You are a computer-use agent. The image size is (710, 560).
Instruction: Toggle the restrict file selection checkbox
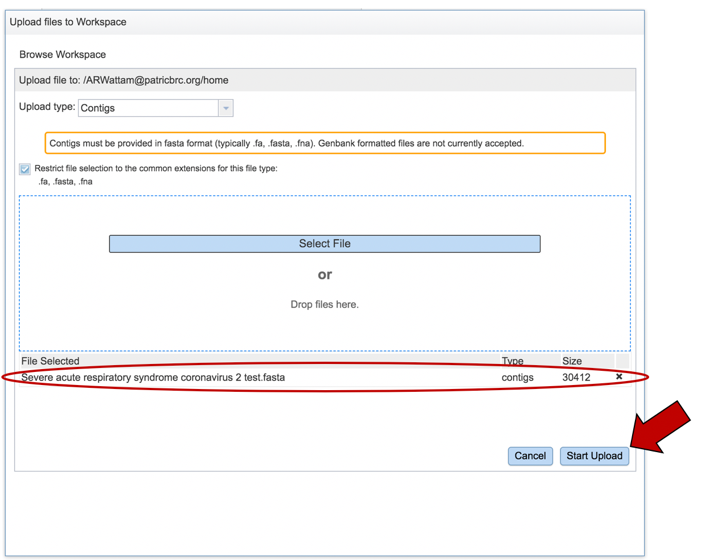[25, 169]
